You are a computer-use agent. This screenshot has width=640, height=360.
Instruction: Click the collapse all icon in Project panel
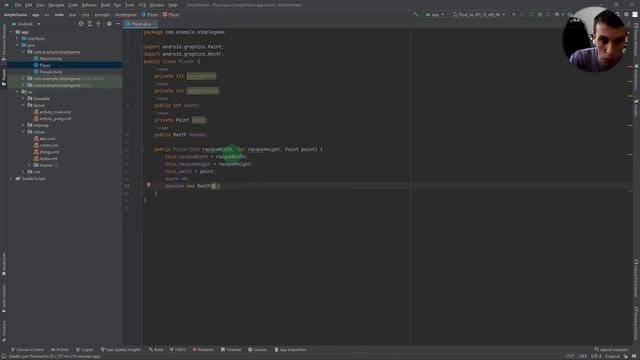pyautogui.click(x=98, y=24)
